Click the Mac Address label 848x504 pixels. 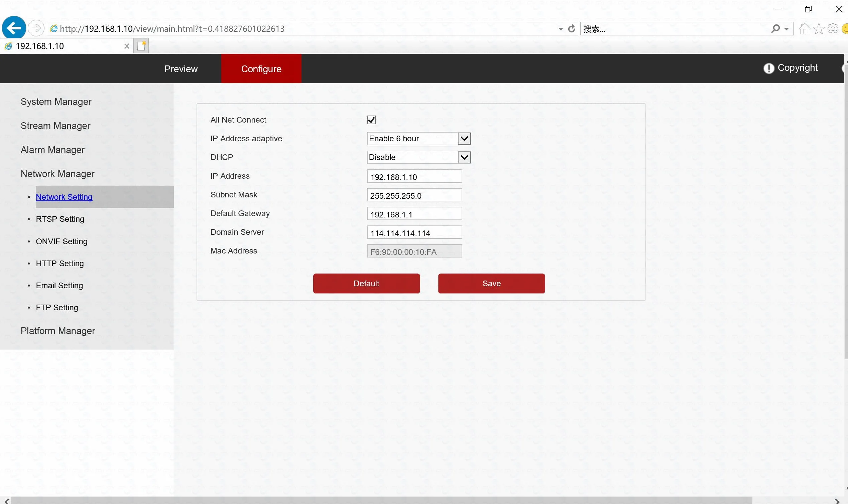pyautogui.click(x=234, y=250)
